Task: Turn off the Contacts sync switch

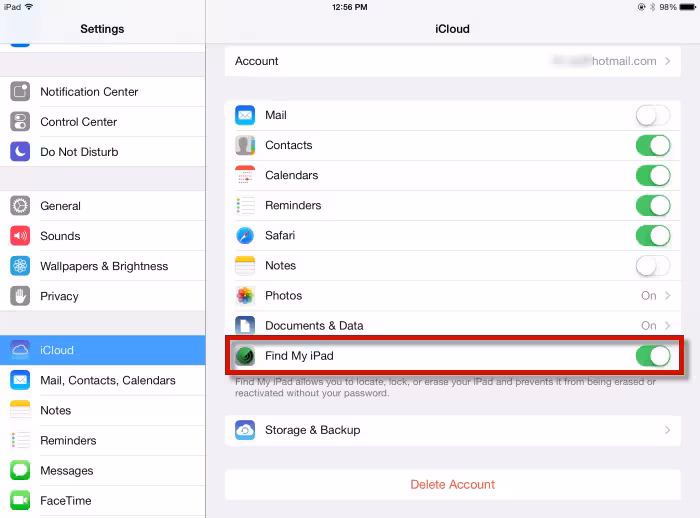Action: (x=653, y=146)
